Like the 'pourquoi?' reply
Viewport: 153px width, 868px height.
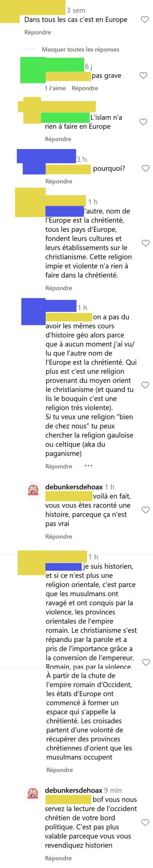click(x=146, y=168)
